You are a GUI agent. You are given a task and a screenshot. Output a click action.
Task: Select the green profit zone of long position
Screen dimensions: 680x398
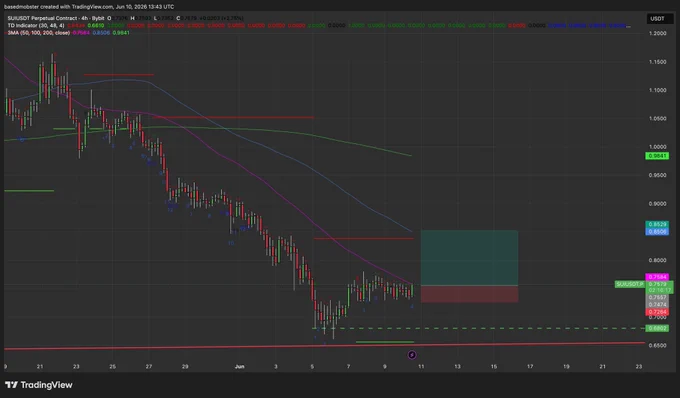click(469, 258)
